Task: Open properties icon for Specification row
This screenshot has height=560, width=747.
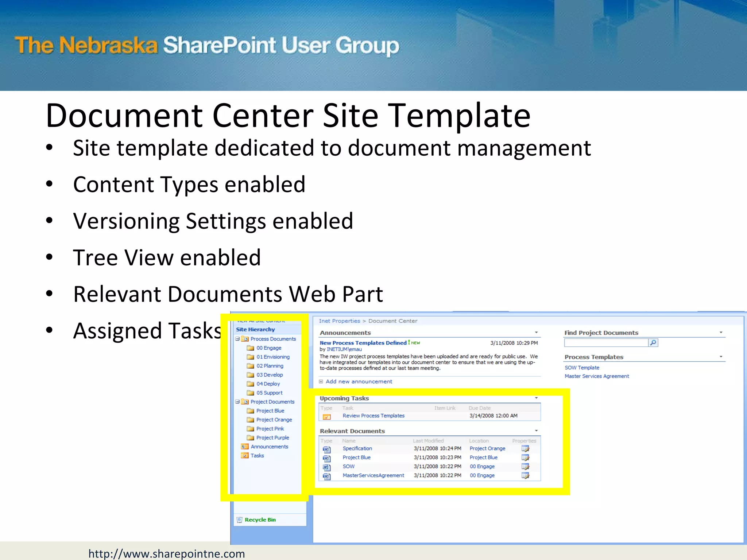Action: pyautogui.click(x=525, y=449)
